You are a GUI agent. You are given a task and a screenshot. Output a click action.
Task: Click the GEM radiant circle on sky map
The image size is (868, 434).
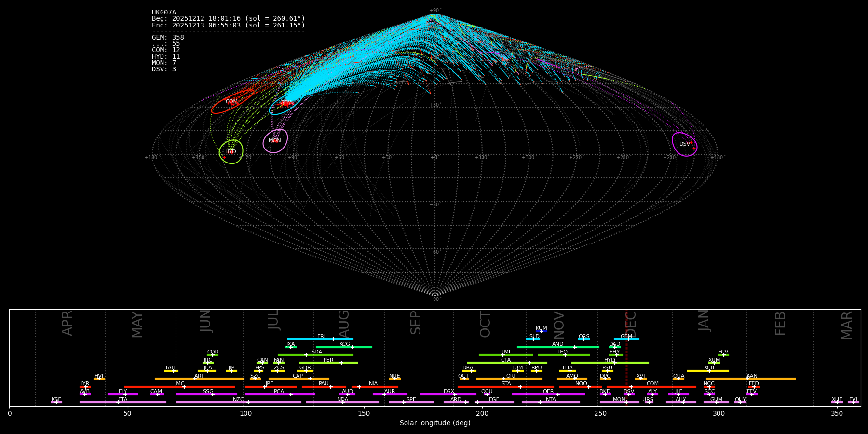[x=285, y=103]
